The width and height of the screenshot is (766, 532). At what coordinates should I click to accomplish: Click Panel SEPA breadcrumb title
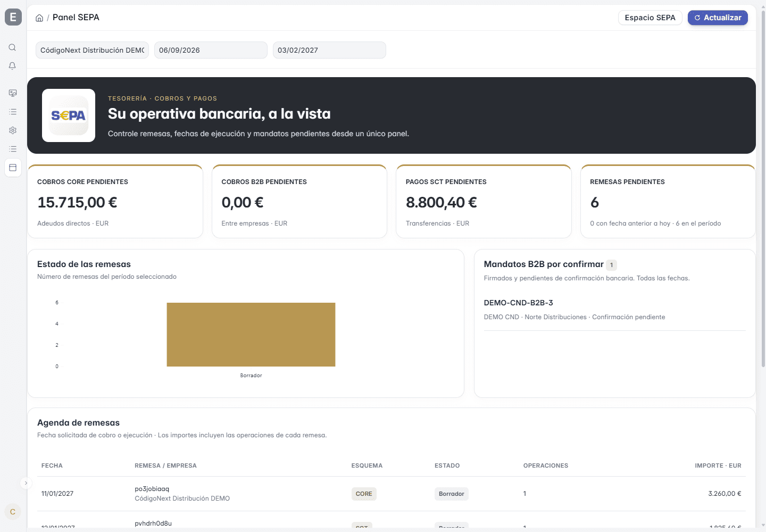point(76,18)
